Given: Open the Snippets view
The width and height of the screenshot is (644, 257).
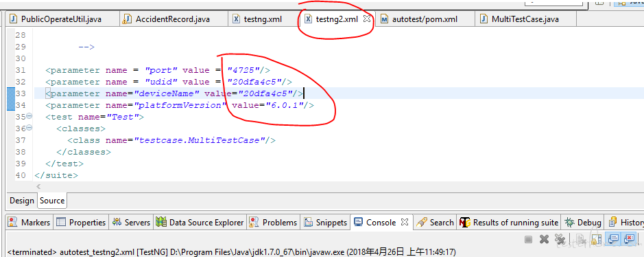Looking at the screenshot, I should coord(325,223).
